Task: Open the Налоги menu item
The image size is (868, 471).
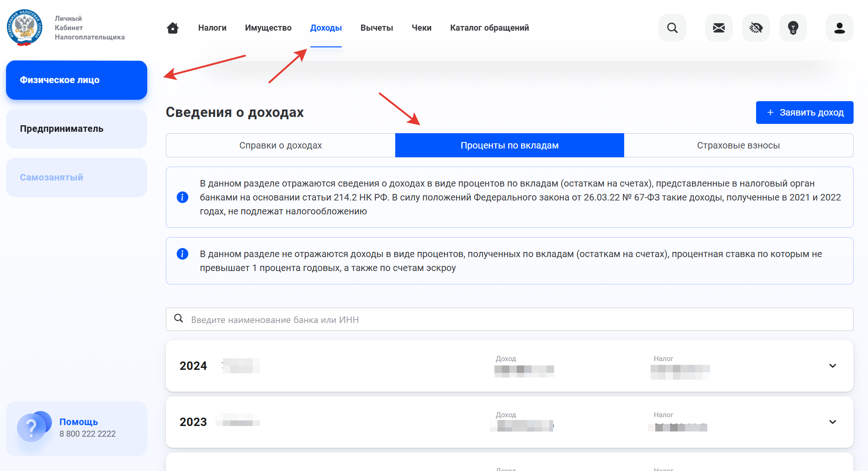Action: 212,28
